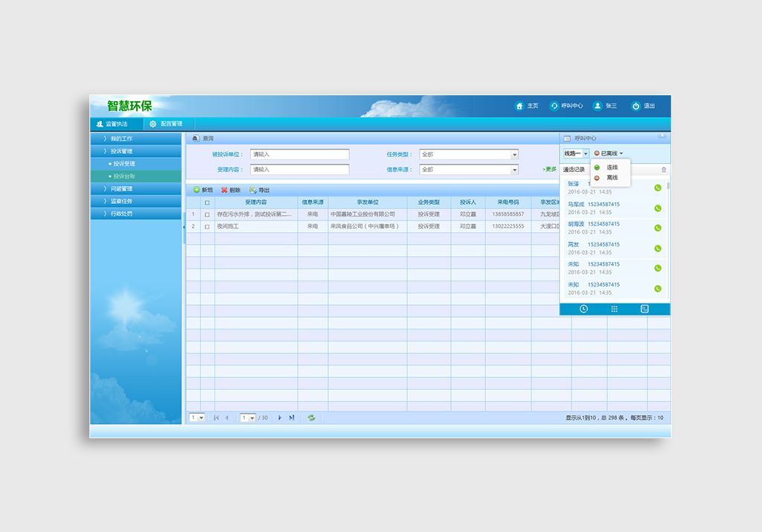Click the red 删除 delete icon
The width and height of the screenshot is (762, 532).
(224, 190)
